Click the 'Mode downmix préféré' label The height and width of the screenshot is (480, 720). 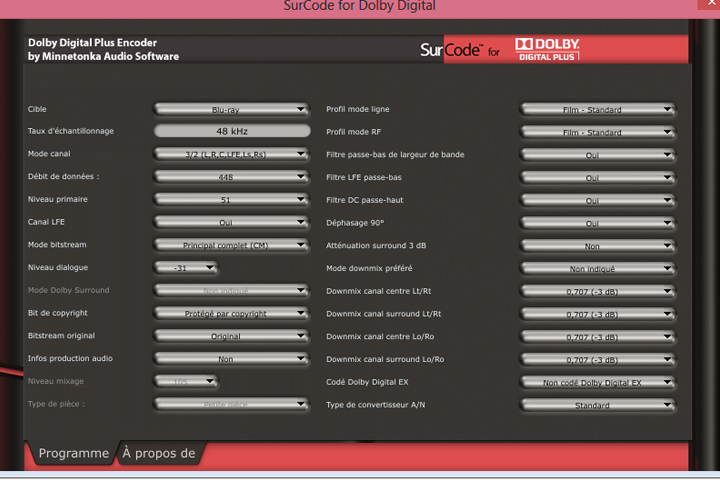(x=369, y=268)
